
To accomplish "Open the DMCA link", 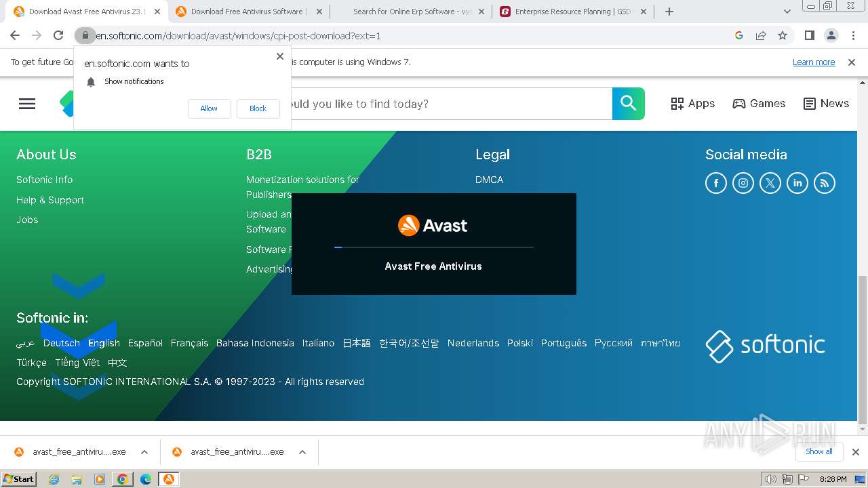I will (490, 180).
